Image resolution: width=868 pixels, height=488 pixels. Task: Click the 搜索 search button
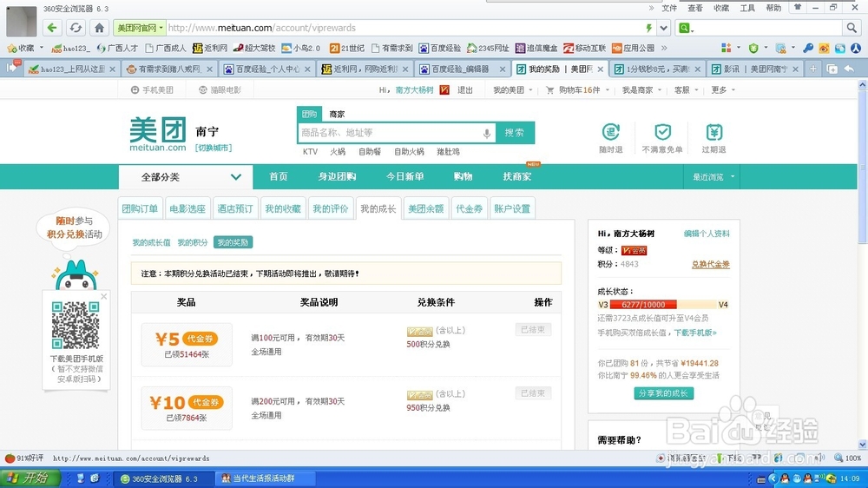point(514,133)
